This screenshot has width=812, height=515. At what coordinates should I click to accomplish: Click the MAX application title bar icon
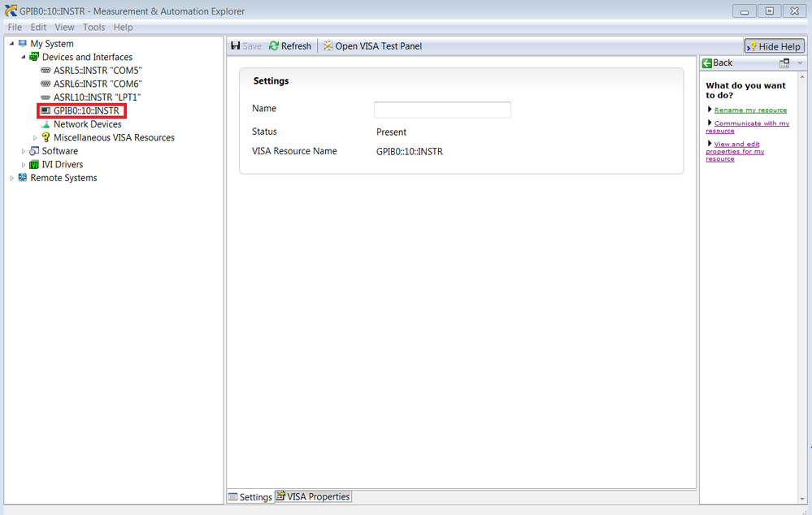[x=11, y=11]
